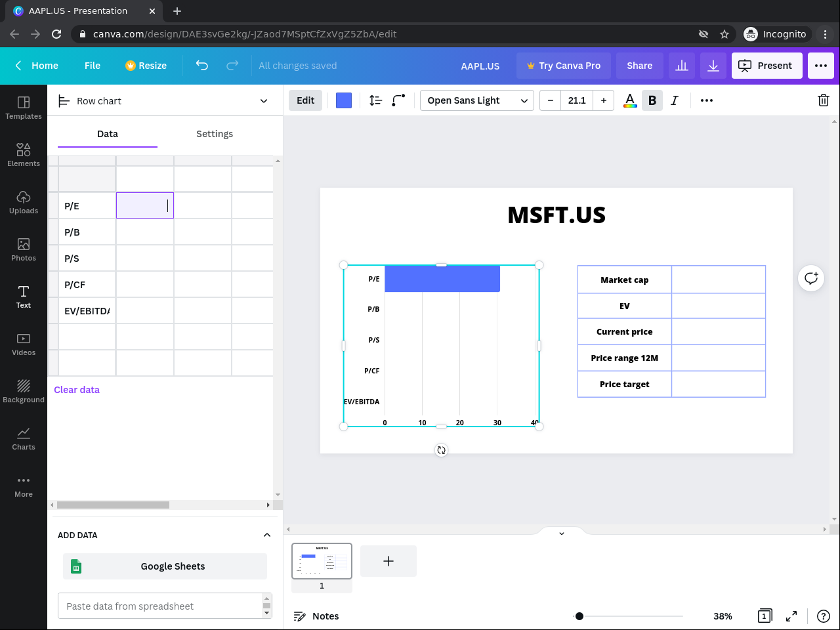This screenshot has height=630, width=840.
Task: Click Try Canva Pro
Action: (564, 66)
